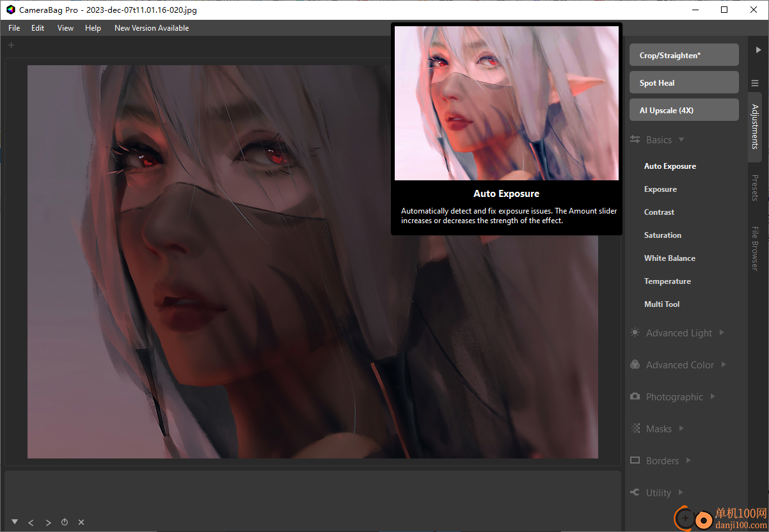The image size is (769, 532).
Task: Click the play arrow above the side tabs
Action: coord(758,50)
